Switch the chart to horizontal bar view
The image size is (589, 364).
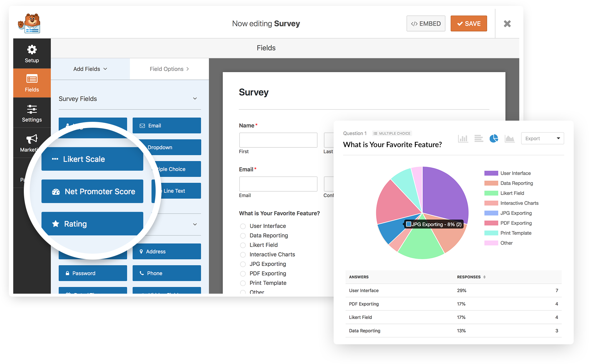pyautogui.click(x=479, y=138)
